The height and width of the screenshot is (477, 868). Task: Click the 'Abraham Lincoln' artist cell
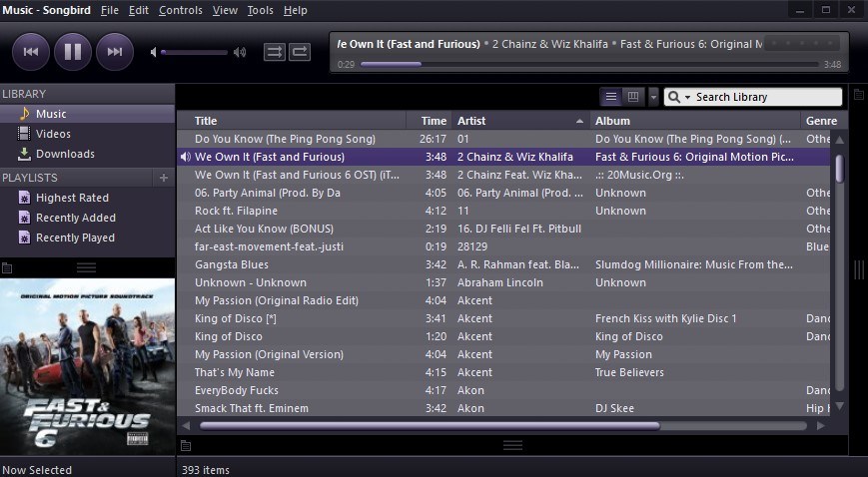click(499, 282)
